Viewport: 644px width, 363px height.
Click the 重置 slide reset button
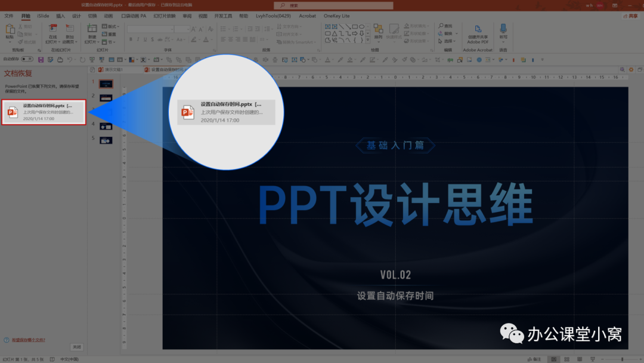click(109, 34)
